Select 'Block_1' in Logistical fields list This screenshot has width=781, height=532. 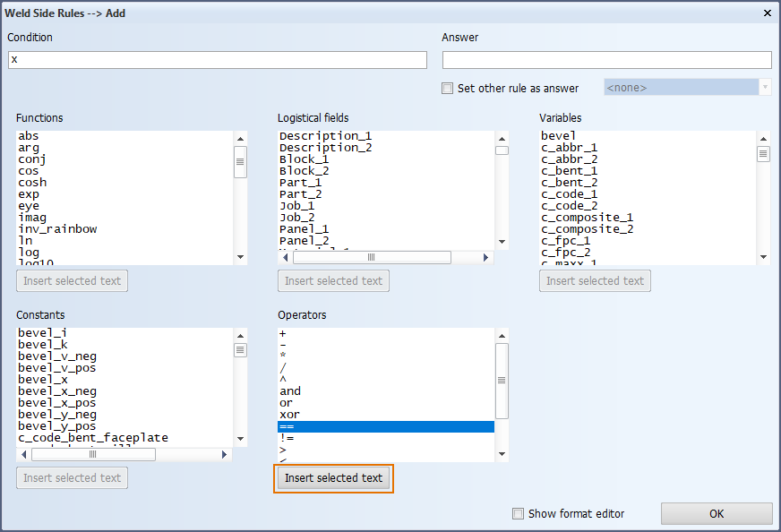tap(304, 159)
